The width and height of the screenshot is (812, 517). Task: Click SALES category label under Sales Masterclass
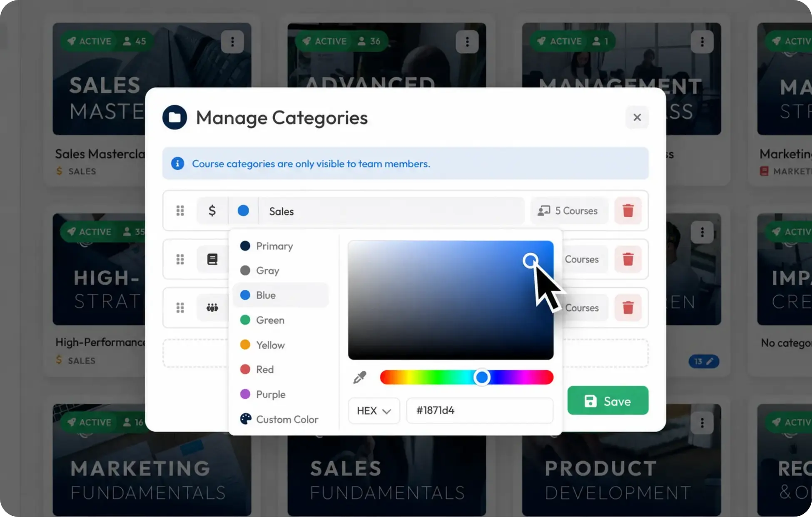(x=82, y=171)
